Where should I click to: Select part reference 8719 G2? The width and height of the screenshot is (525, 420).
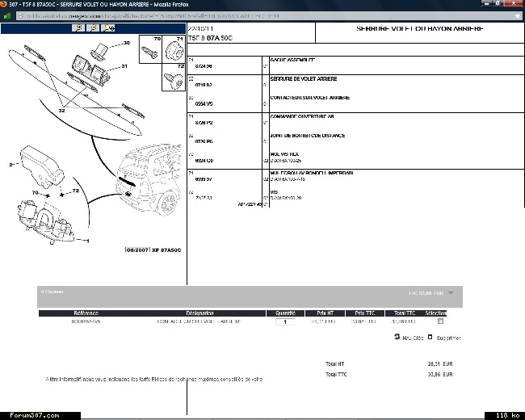coord(204,85)
